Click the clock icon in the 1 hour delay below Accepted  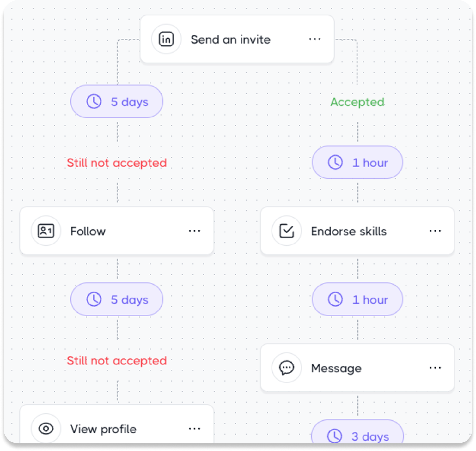(x=335, y=162)
